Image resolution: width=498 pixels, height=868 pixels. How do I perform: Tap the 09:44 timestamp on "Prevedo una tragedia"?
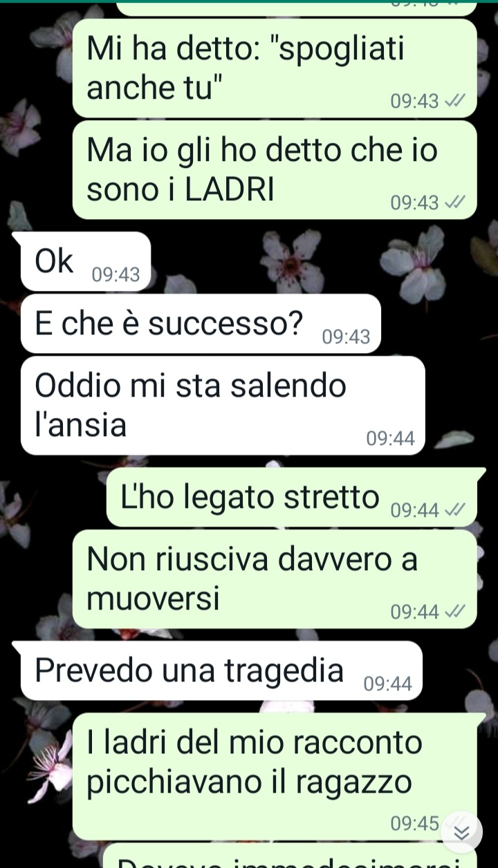[387, 684]
